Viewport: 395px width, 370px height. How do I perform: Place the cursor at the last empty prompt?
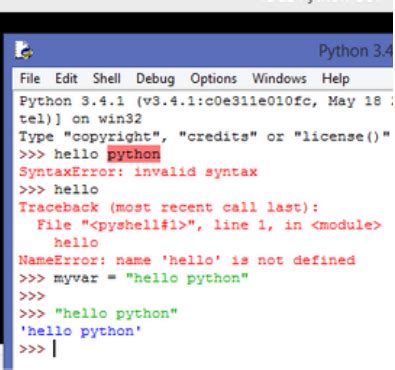55,349
